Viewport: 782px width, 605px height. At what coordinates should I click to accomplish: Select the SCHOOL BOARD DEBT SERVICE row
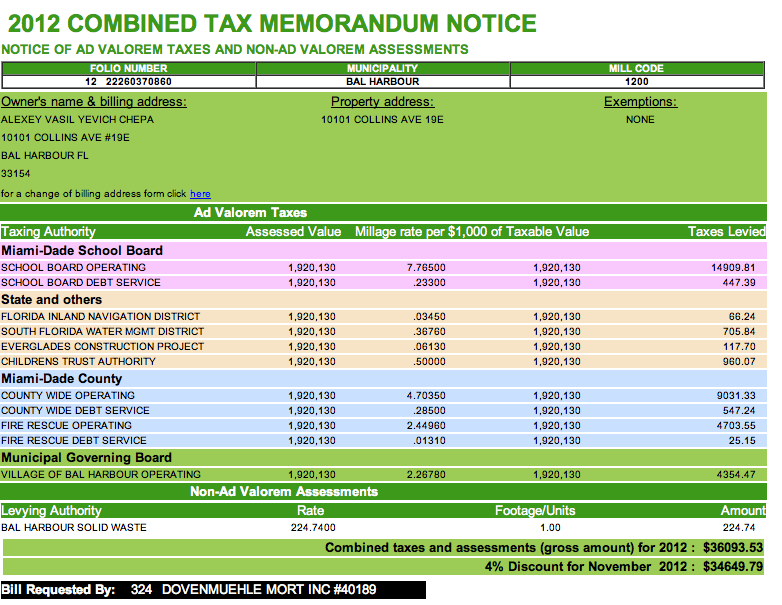click(383, 282)
